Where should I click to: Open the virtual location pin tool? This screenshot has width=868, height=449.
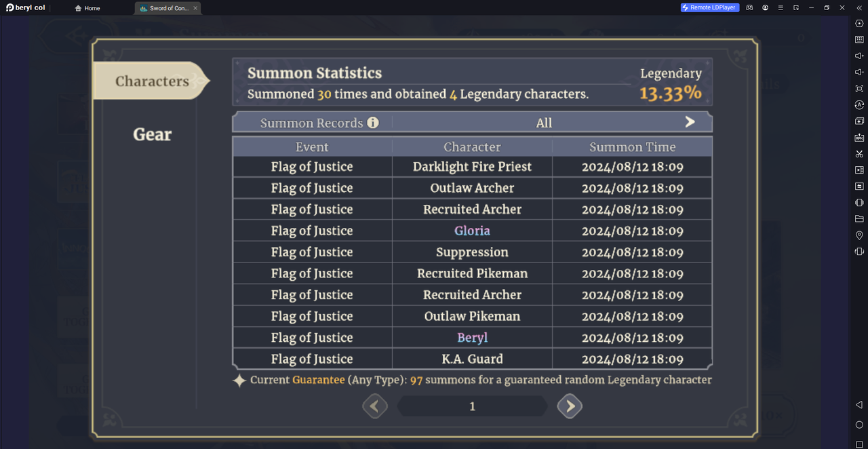click(x=859, y=235)
